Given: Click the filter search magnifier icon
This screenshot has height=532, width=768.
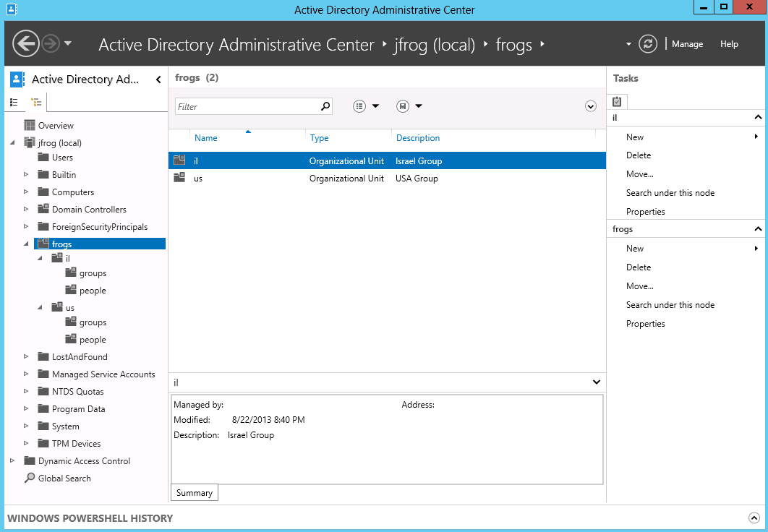Looking at the screenshot, I should [x=325, y=106].
